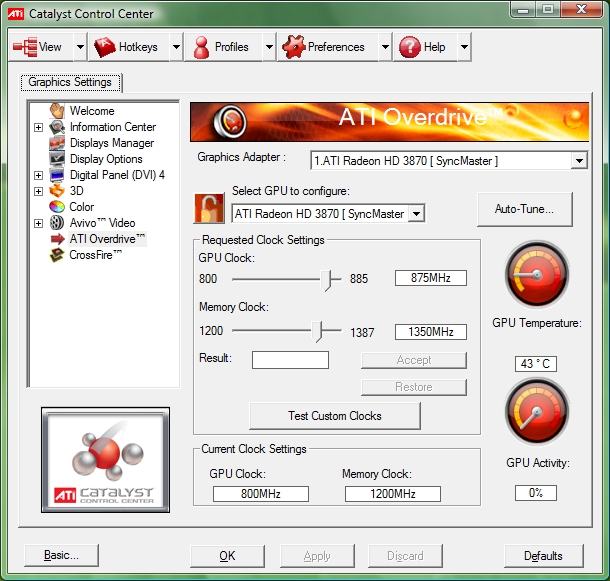Click the current GPU Clock 800MHz value
Screen dimensions: 610x581
pyautogui.click(x=261, y=494)
